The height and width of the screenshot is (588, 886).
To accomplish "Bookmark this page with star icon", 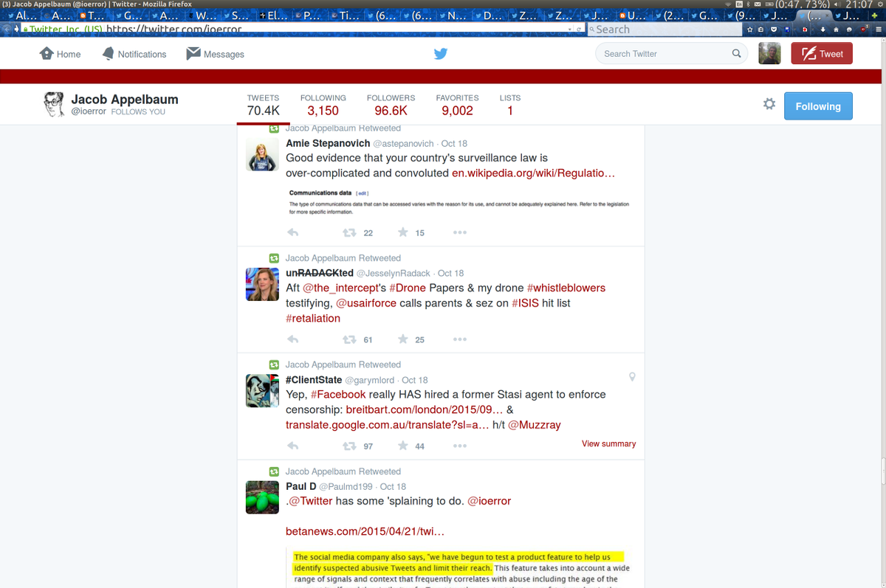I will point(749,30).
